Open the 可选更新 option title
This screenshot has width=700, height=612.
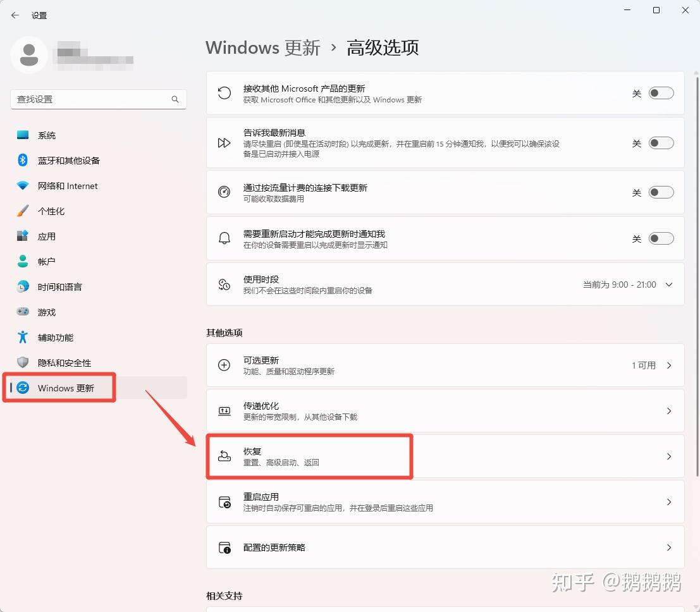pyautogui.click(x=261, y=360)
